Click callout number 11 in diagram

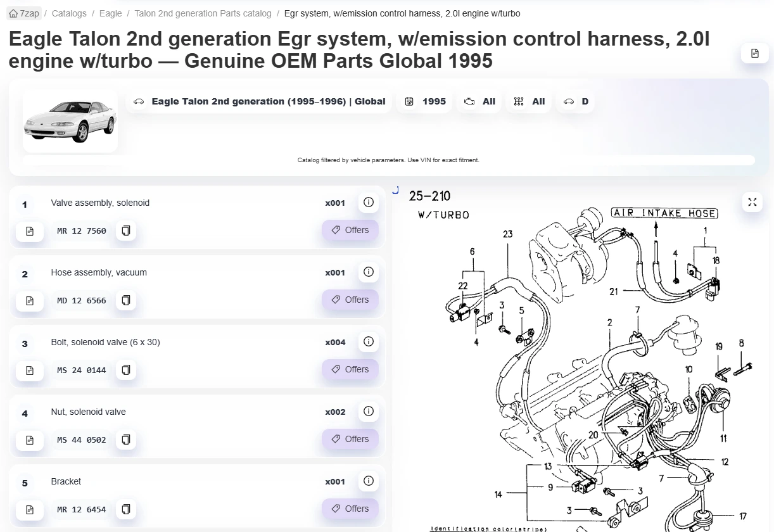pyautogui.click(x=723, y=438)
